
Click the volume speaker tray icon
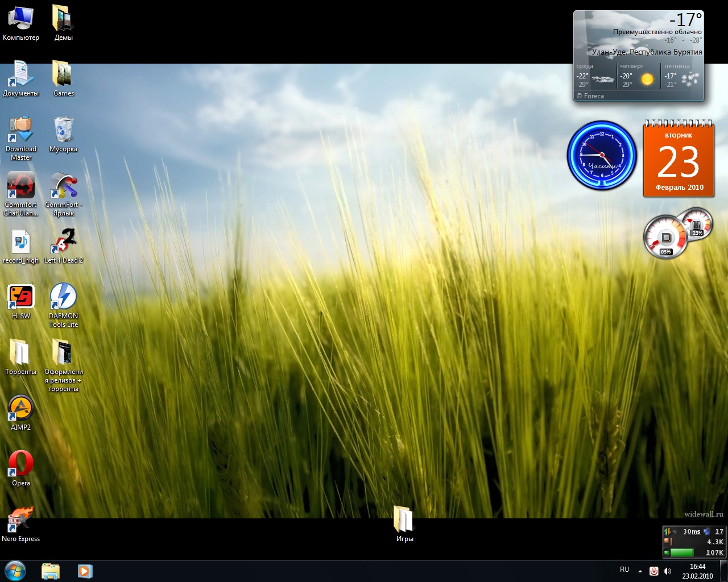point(668,571)
